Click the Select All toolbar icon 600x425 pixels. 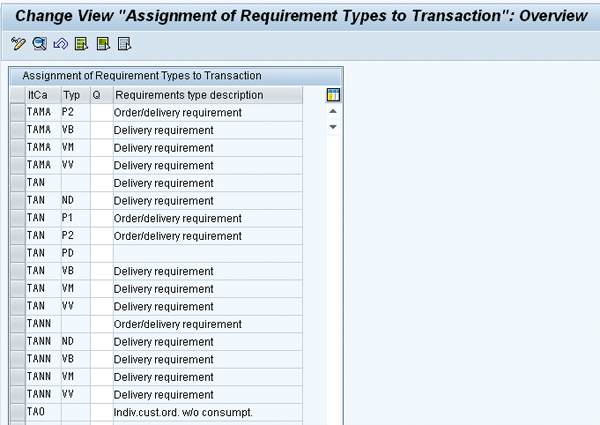coord(81,44)
